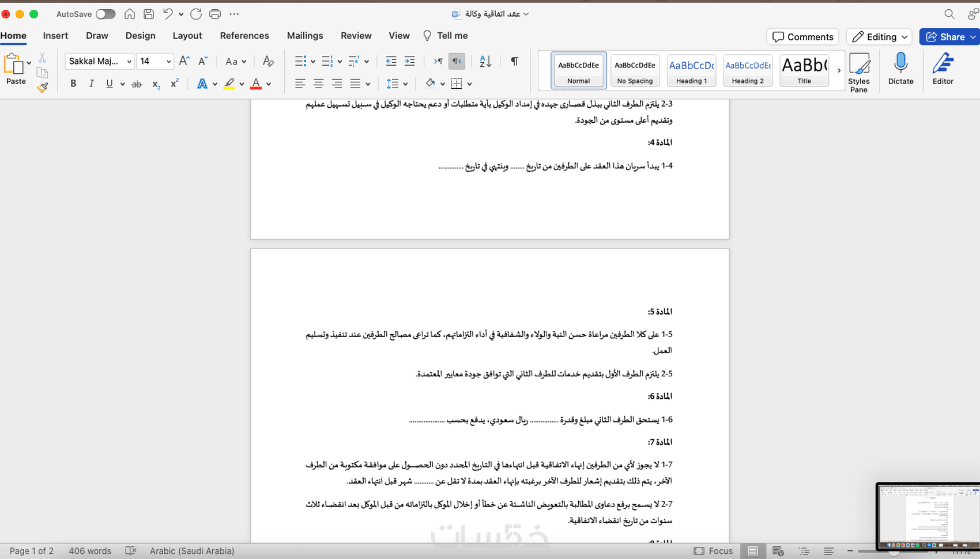Screen dimensions: 980x559
Task: Click the Print icon in title bar
Action: click(215, 14)
